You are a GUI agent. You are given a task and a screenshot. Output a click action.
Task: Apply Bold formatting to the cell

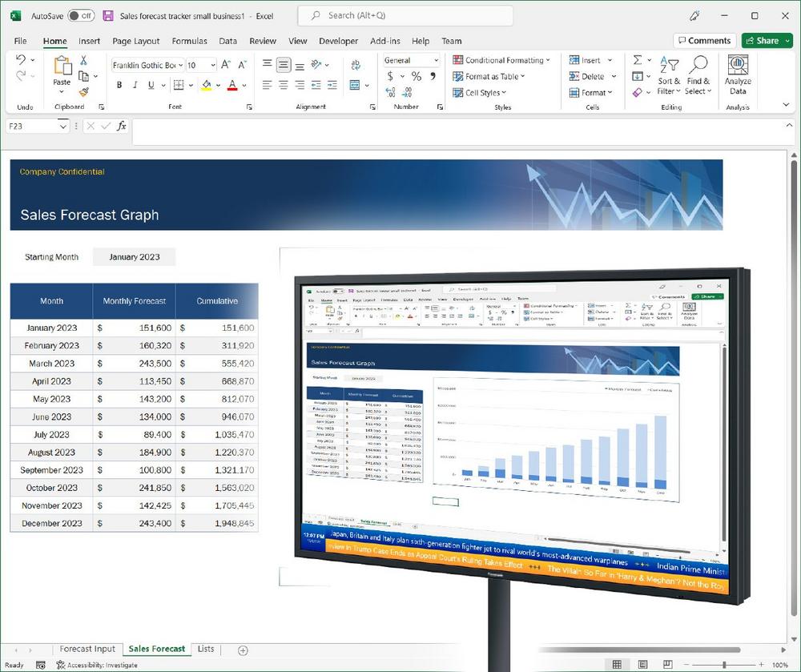(x=119, y=85)
